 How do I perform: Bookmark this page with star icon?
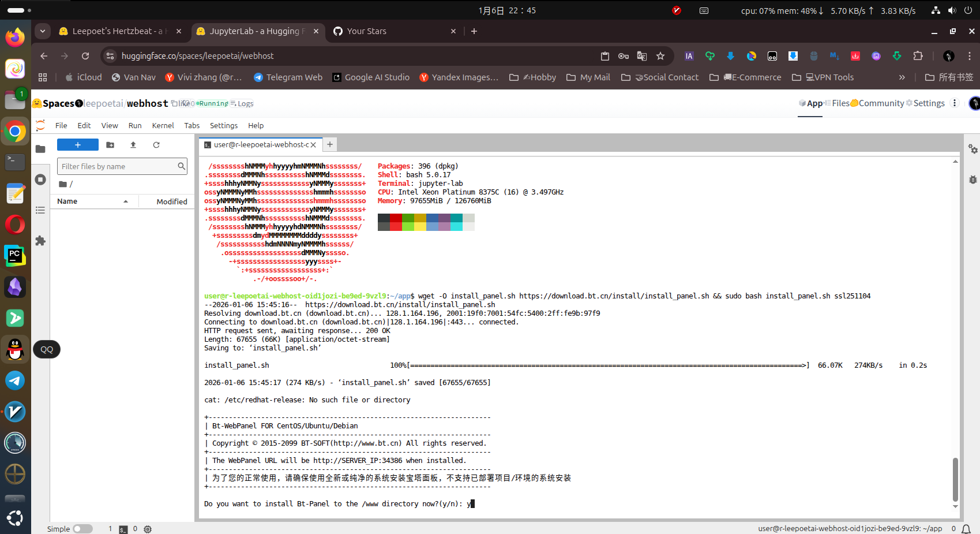tap(660, 56)
